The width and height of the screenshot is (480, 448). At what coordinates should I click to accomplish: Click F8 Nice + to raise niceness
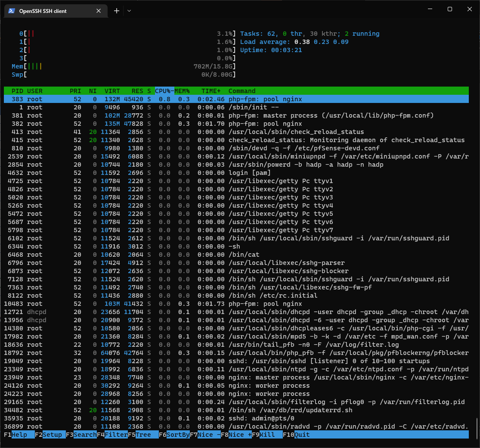coord(236,435)
